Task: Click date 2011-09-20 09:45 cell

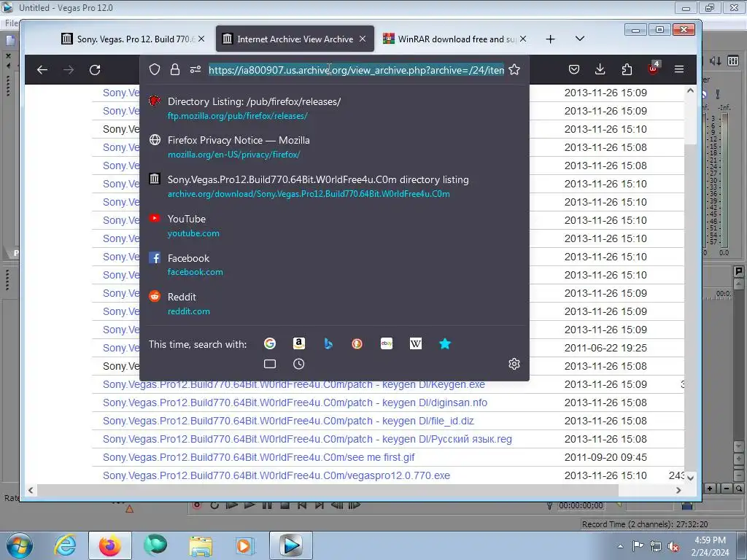Action: pyautogui.click(x=605, y=457)
